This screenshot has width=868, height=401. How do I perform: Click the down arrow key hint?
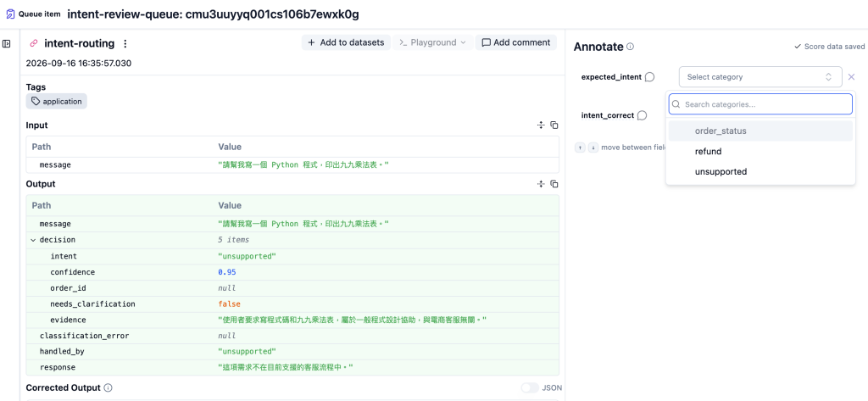(593, 148)
